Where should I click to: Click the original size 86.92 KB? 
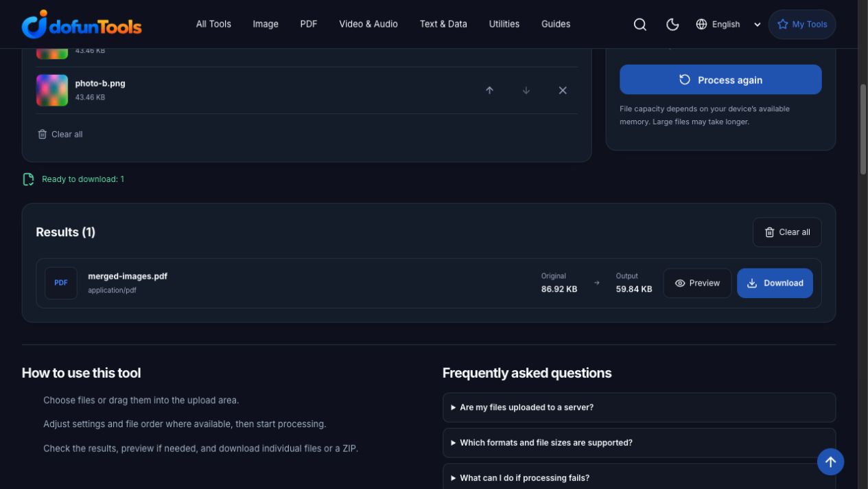tap(559, 289)
